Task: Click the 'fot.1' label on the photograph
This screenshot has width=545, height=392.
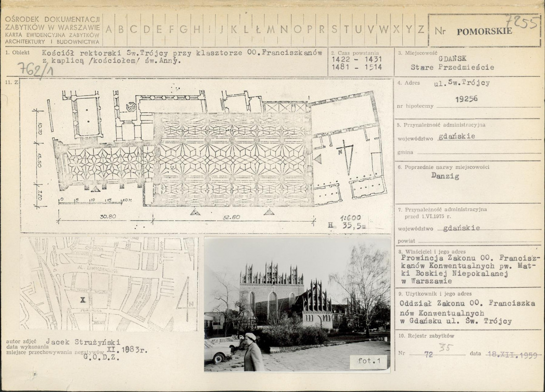Action: coord(369,362)
